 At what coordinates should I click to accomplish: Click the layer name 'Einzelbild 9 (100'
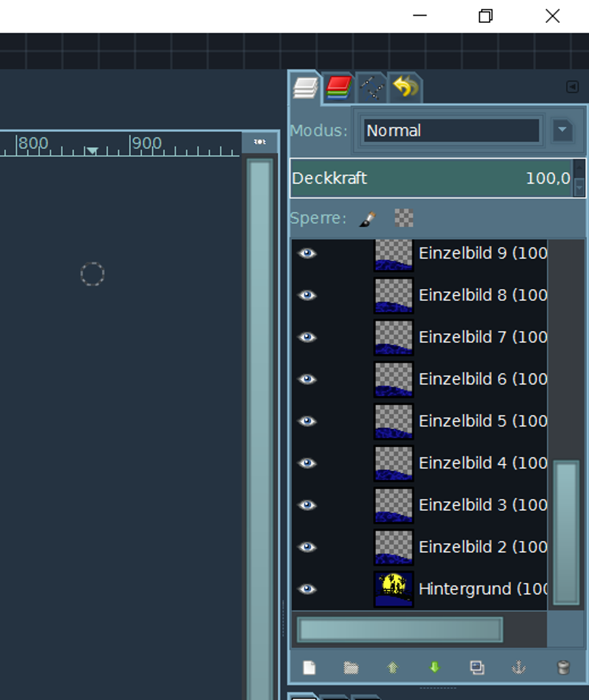point(483,253)
